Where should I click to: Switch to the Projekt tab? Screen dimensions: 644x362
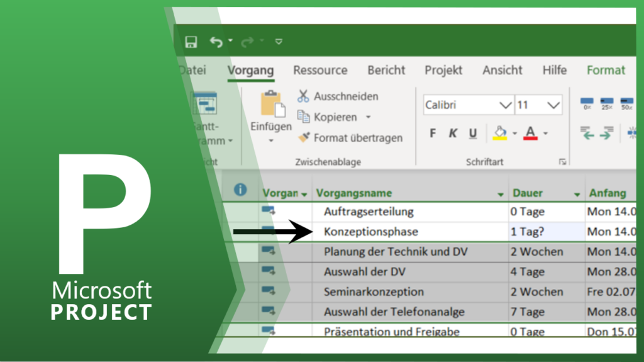coord(443,71)
